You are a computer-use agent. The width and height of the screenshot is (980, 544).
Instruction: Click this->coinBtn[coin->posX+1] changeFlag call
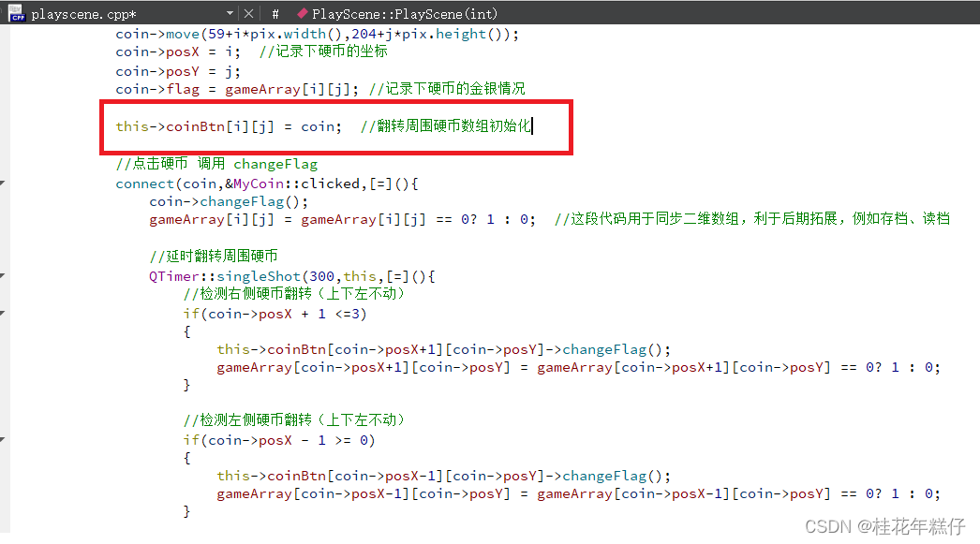[444, 349]
